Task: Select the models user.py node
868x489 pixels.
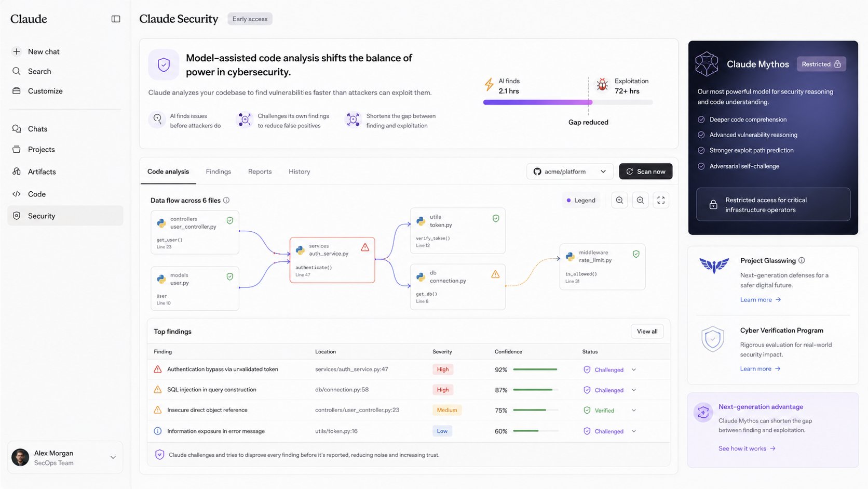Action: coord(195,288)
